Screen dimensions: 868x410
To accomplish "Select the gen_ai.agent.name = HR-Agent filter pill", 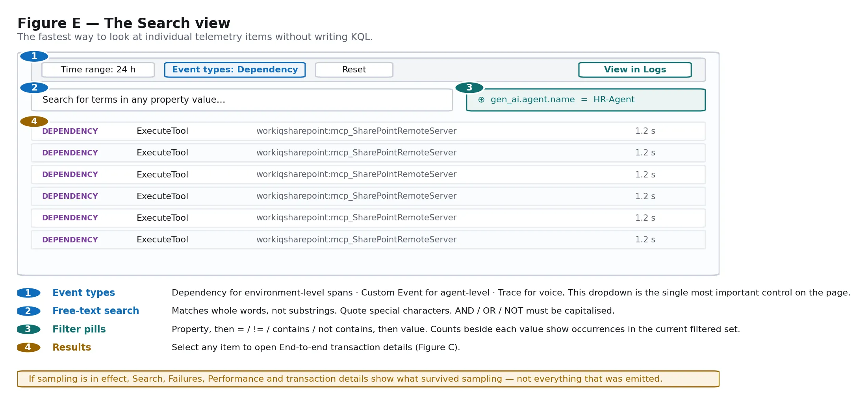I will click(x=586, y=100).
